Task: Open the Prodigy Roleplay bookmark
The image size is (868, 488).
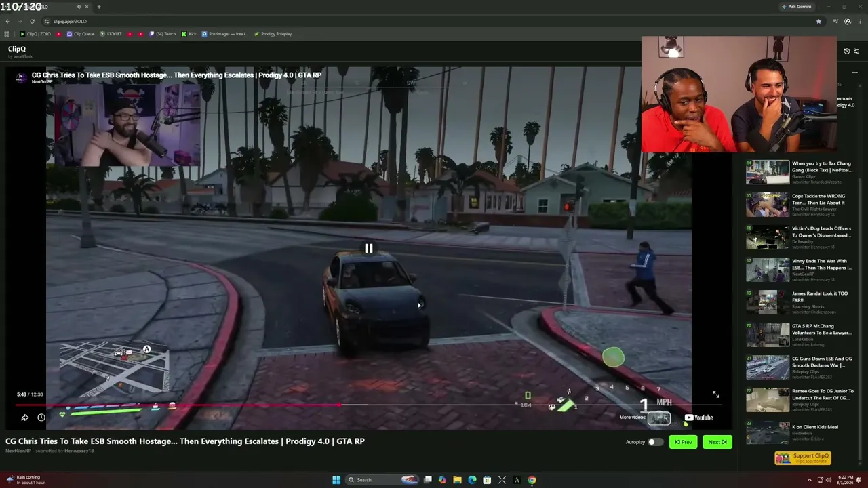Action: coord(273,34)
